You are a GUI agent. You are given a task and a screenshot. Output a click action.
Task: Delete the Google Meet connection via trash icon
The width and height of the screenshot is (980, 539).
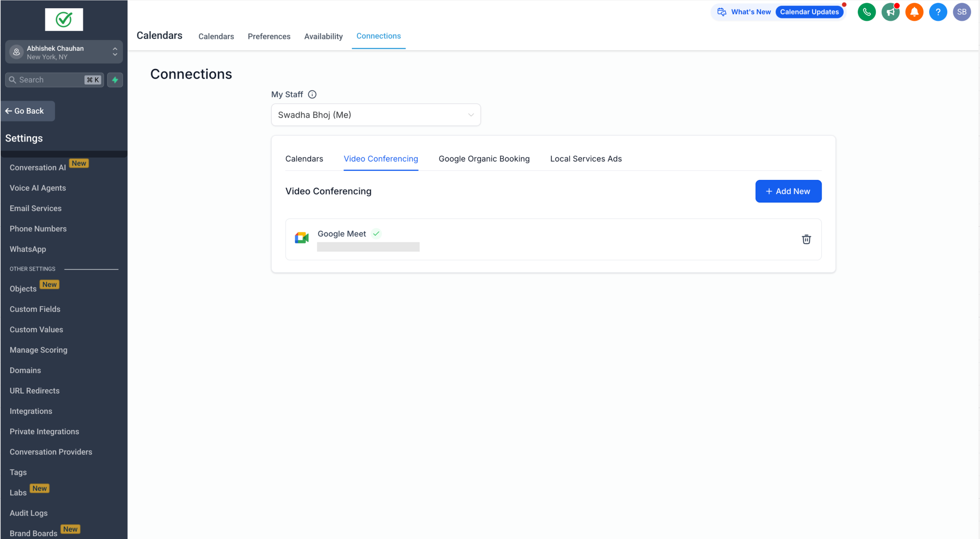tap(806, 239)
